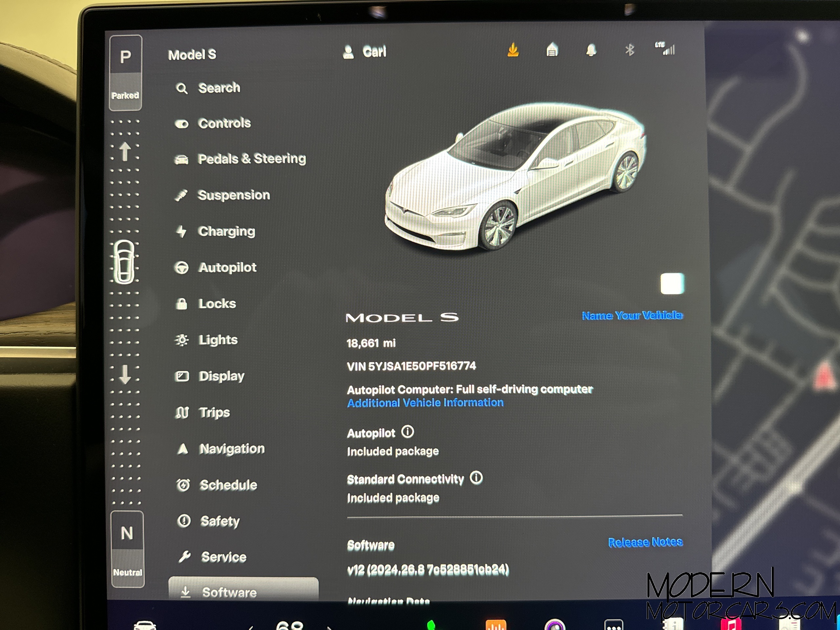Tap the profile person icon

tap(348, 52)
